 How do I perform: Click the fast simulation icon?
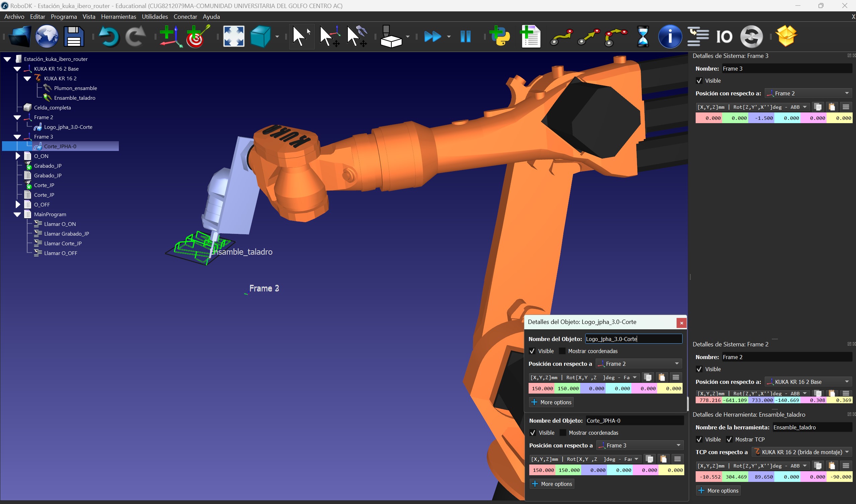tap(433, 36)
